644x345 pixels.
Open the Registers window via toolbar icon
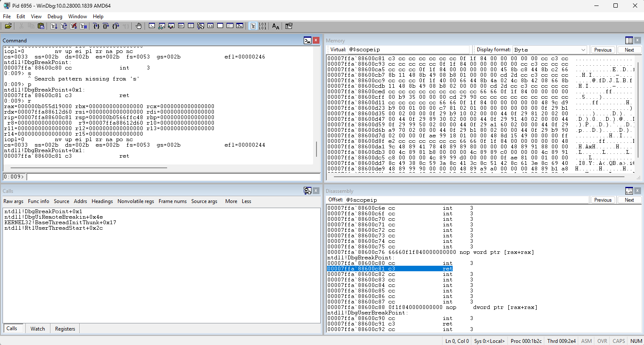pos(181,26)
